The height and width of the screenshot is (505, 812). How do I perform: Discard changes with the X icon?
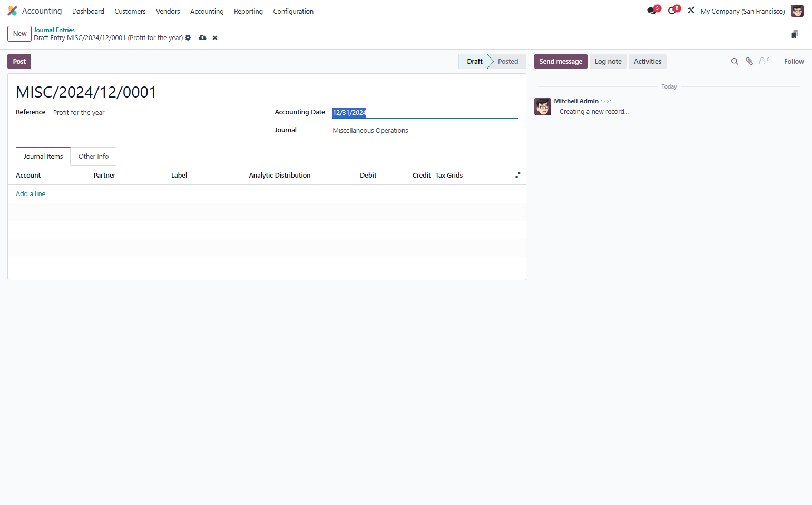[x=215, y=38]
